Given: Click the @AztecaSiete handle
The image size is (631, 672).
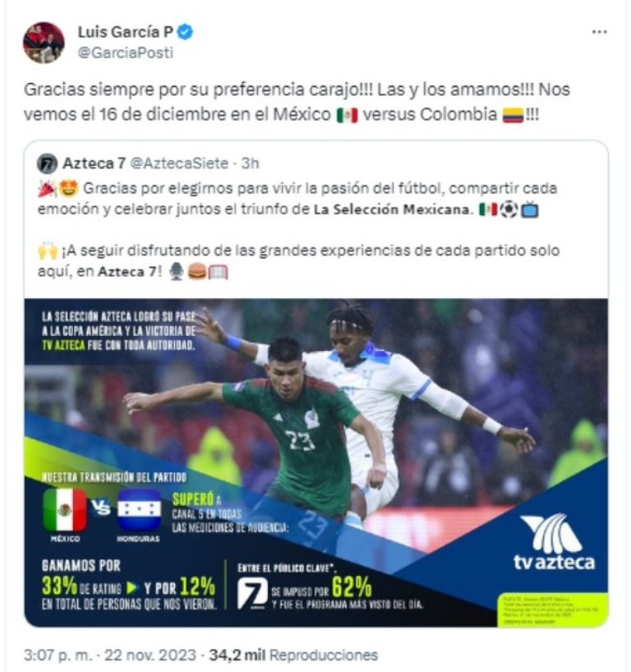Looking at the screenshot, I should click(179, 163).
